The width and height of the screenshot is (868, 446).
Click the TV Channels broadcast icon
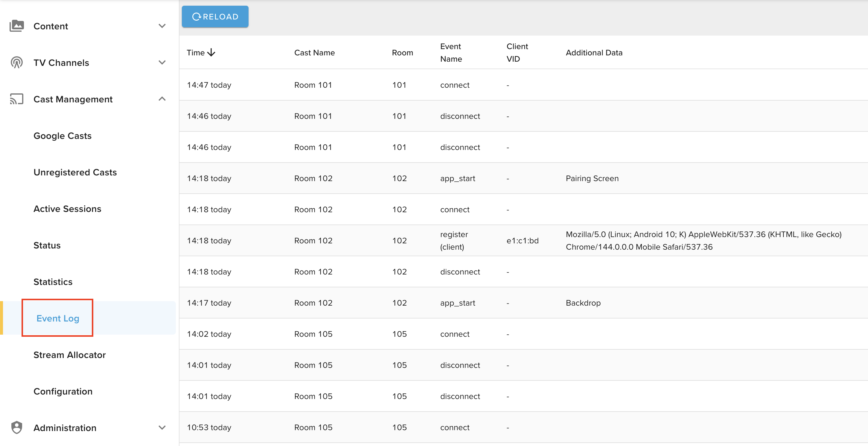pos(16,63)
